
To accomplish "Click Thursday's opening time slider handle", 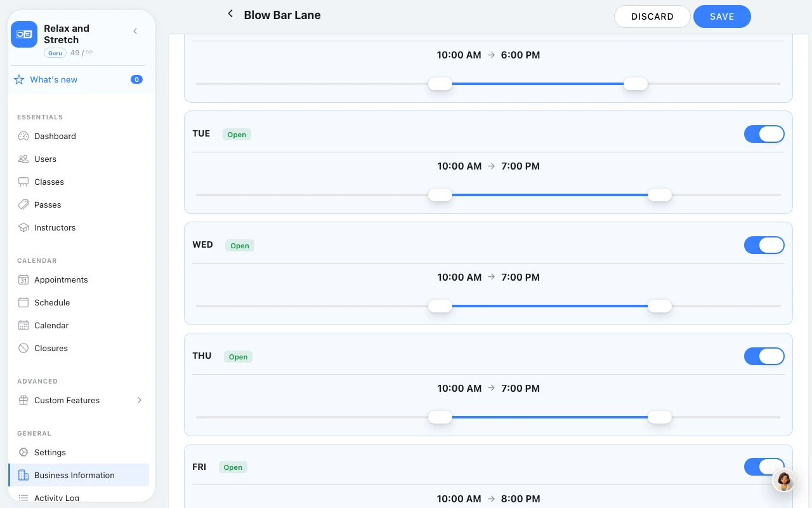I will 440,417.
